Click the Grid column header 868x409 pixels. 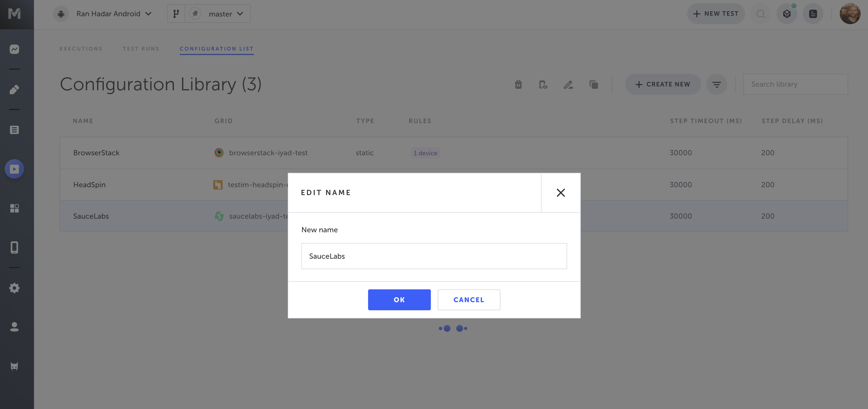pos(223,121)
